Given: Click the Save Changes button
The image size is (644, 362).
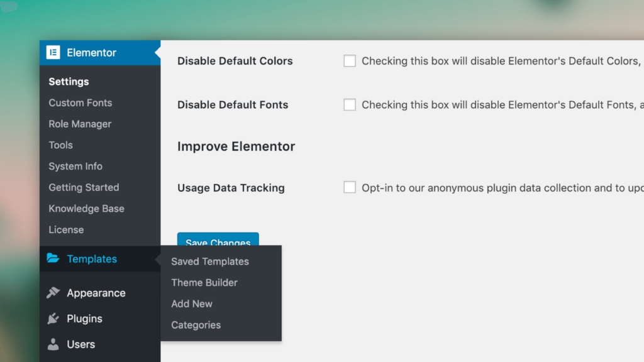Looking at the screenshot, I should pyautogui.click(x=218, y=239).
